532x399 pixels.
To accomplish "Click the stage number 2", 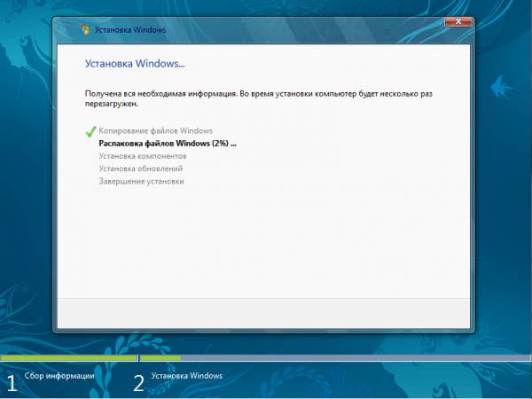I will click(138, 383).
